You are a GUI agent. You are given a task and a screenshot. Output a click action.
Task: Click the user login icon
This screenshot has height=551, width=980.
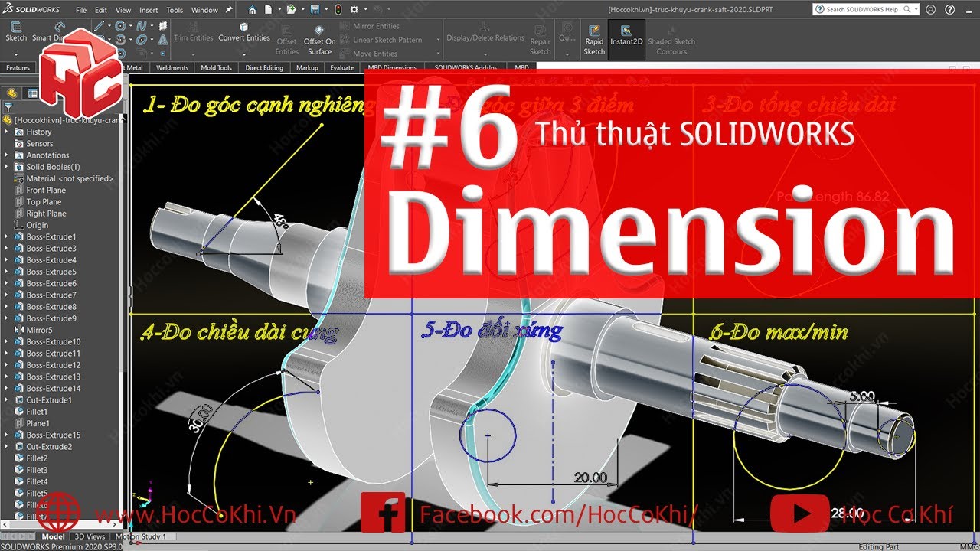(x=930, y=10)
